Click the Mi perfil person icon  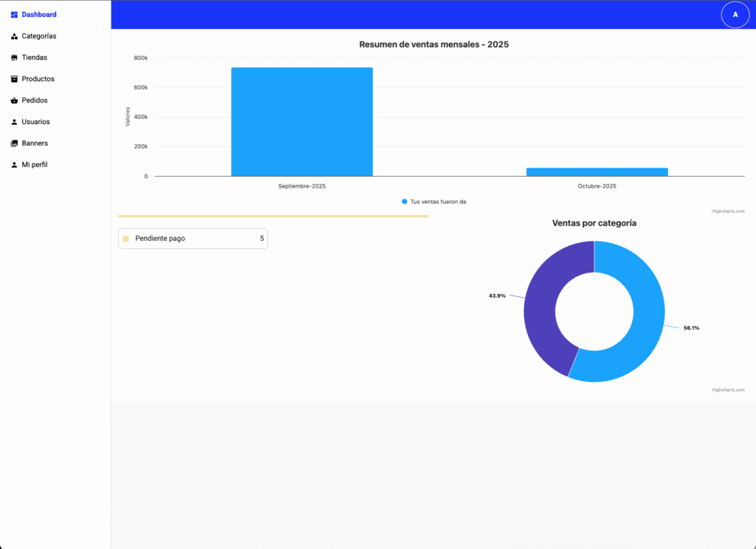pos(14,165)
